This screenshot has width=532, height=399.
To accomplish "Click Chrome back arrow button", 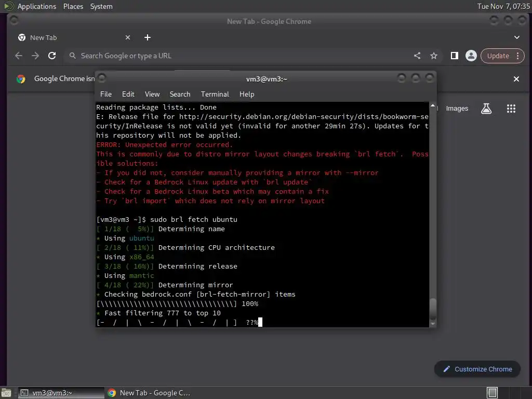I will pos(19,56).
